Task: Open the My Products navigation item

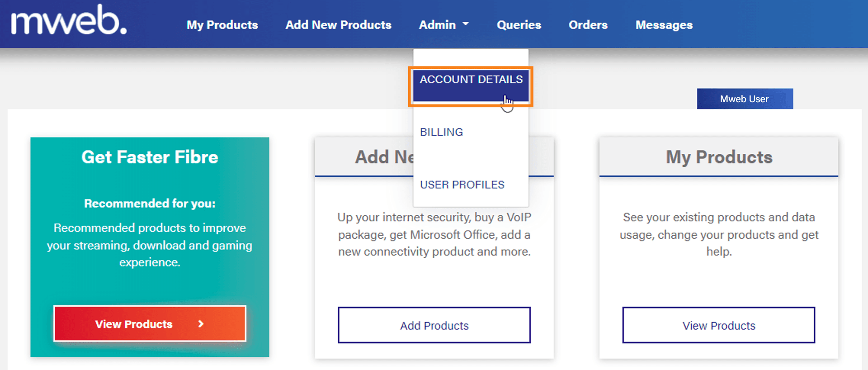Action: [222, 25]
